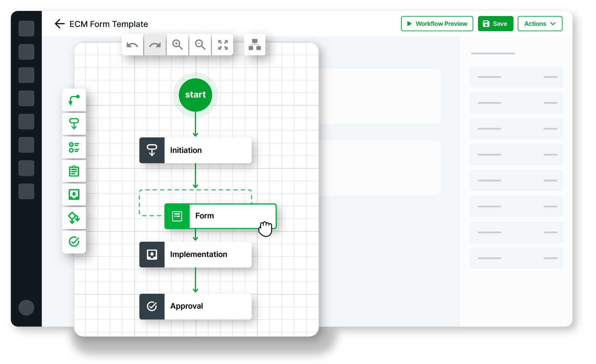Select the Initiation pin icon in the palette
The image size is (596, 364).
pos(74,123)
